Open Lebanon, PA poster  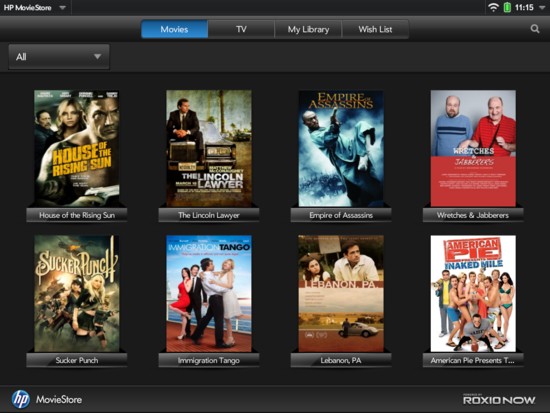[x=341, y=294]
